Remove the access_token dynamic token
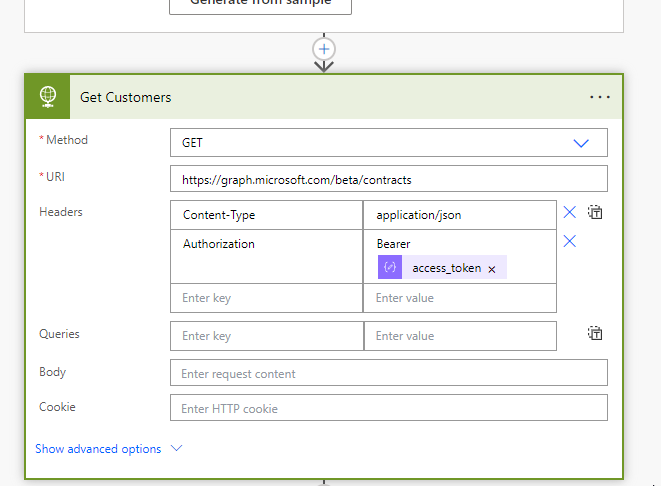This screenshot has width=661, height=486. coord(492,269)
